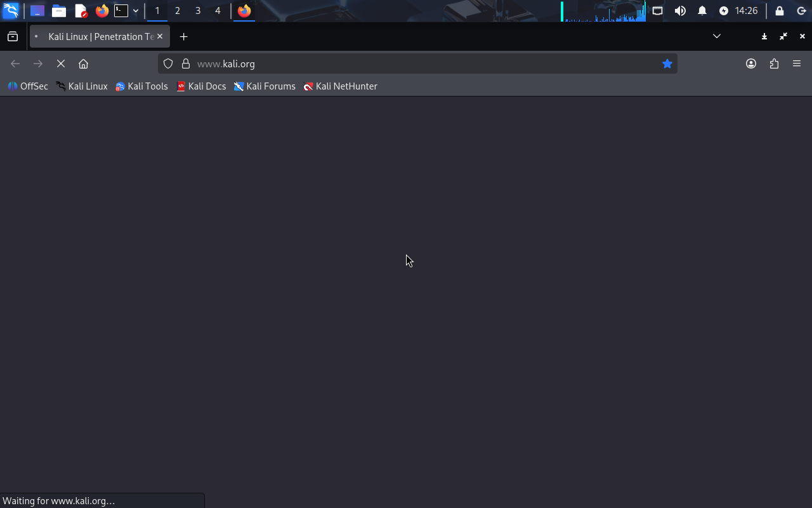
Task: Click the URL address bar
Action: click(x=419, y=63)
